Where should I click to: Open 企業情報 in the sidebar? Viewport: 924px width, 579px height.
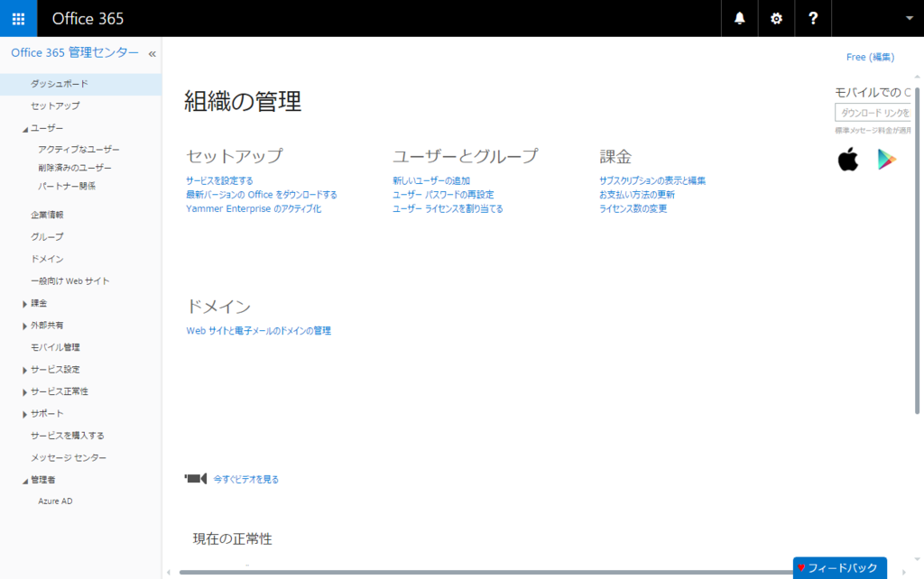(47, 215)
